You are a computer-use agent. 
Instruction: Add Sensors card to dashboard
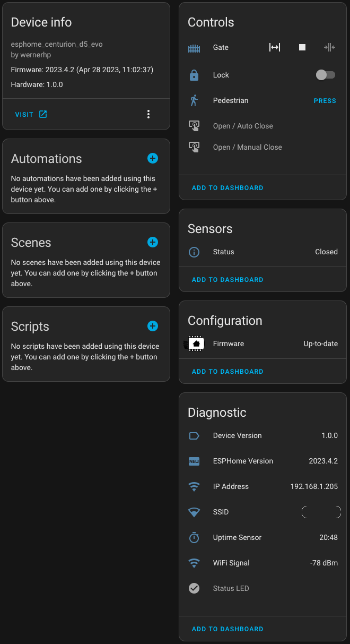227,280
